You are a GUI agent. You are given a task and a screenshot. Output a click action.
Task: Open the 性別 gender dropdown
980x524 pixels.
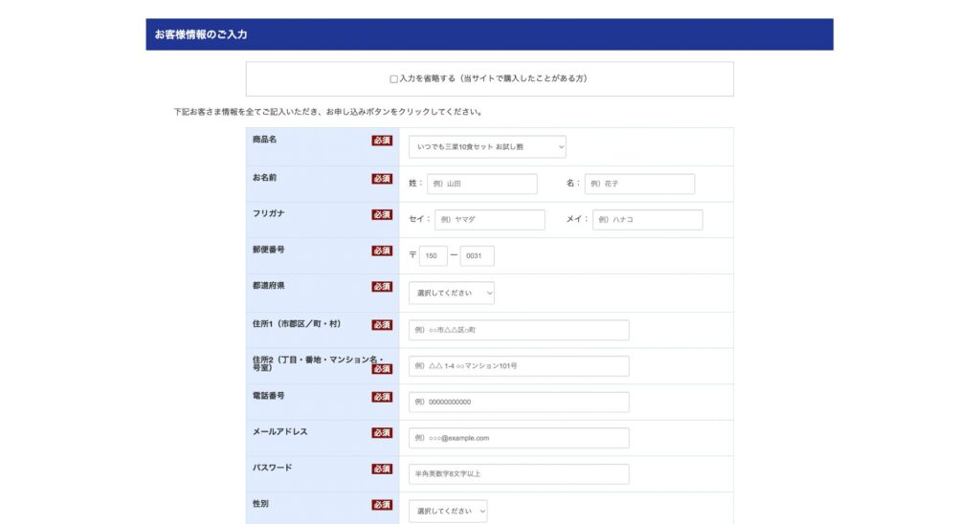447,512
